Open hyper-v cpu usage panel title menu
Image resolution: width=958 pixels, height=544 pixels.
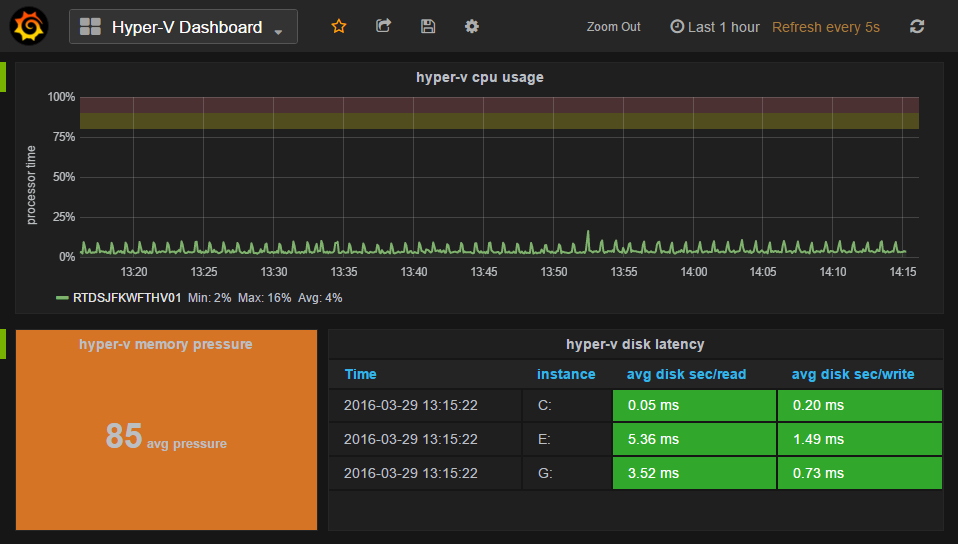tap(479, 77)
